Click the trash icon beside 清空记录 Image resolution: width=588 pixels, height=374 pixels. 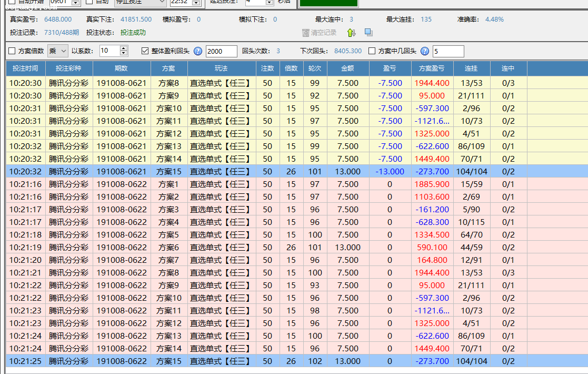(306, 33)
